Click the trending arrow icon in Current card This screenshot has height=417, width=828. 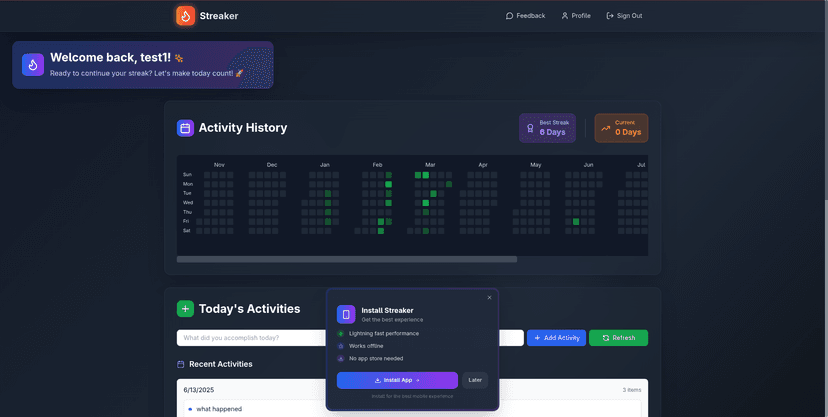[x=604, y=128]
